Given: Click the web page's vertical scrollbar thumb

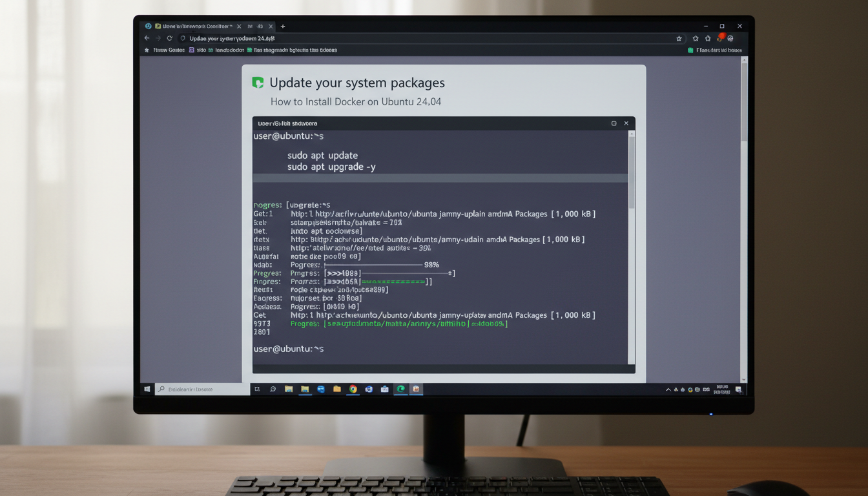Looking at the screenshot, I should pyautogui.click(x=744, y=102).
